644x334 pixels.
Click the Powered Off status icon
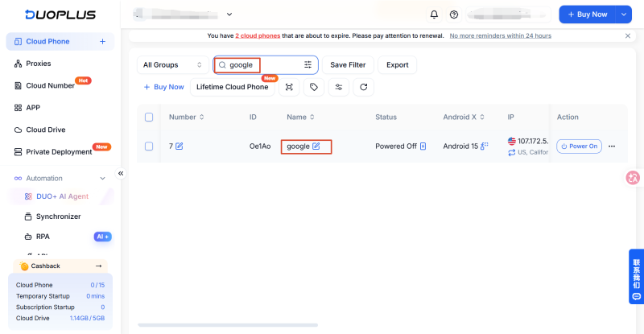point(423,146)
